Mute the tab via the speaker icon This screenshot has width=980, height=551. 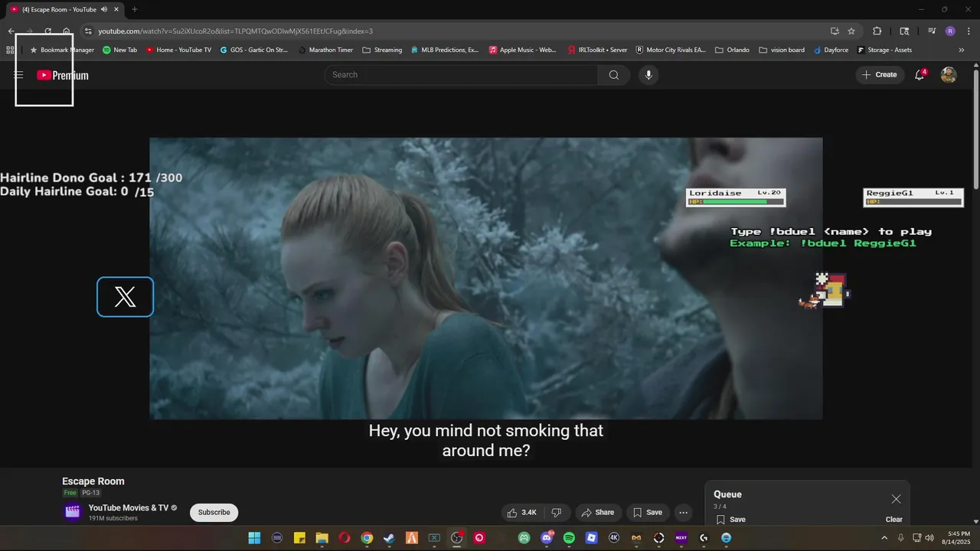[104, 9]
